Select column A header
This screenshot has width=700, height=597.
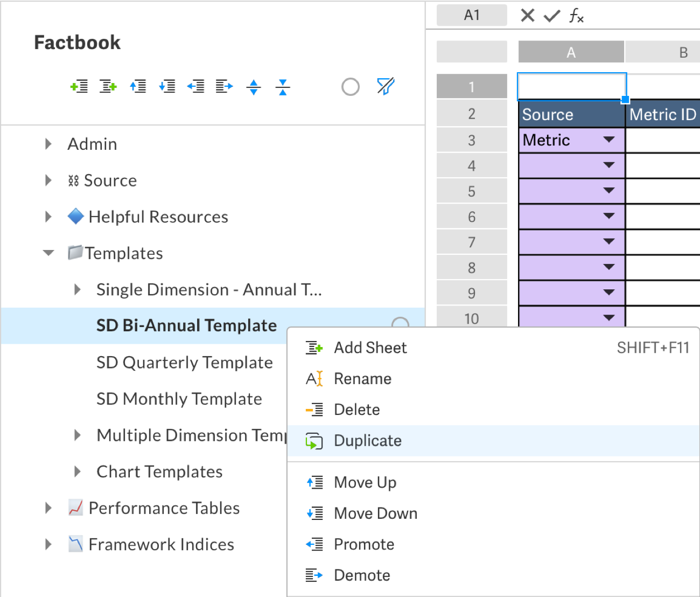(x=571, y=52)
